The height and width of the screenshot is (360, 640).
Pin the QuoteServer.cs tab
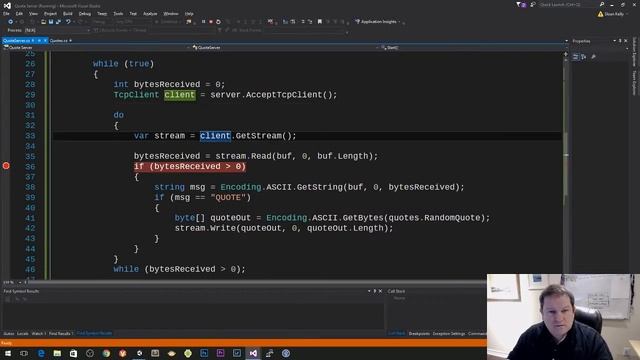pos(39,40)
